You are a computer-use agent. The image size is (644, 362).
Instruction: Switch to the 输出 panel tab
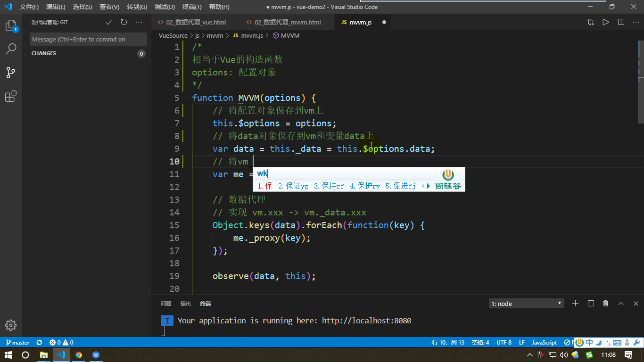pyautogui.click(x=186, y=304)
